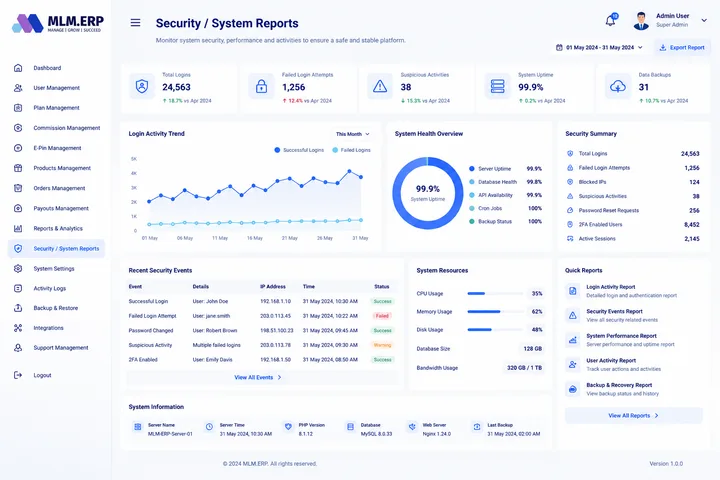
Task: Open the notifications bell
Action: [610, 21]
